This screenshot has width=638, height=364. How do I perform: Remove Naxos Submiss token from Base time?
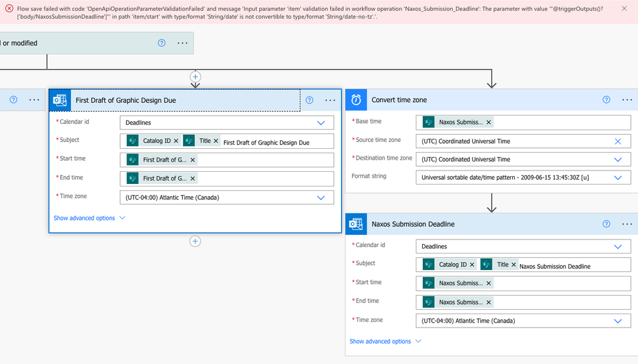click(x=489, y=122)
